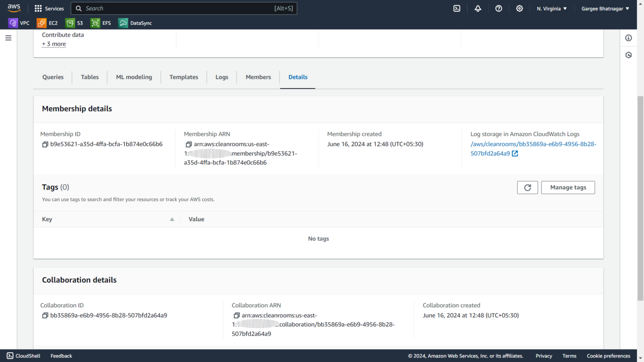Screen dimensions: 644x362
Task: Open the side navigation hamburger menu
Action: pyautogui.click(x=8, y=38)
